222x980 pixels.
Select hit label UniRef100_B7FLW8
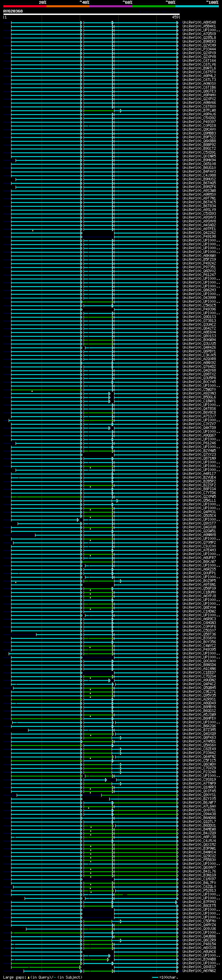199,110
